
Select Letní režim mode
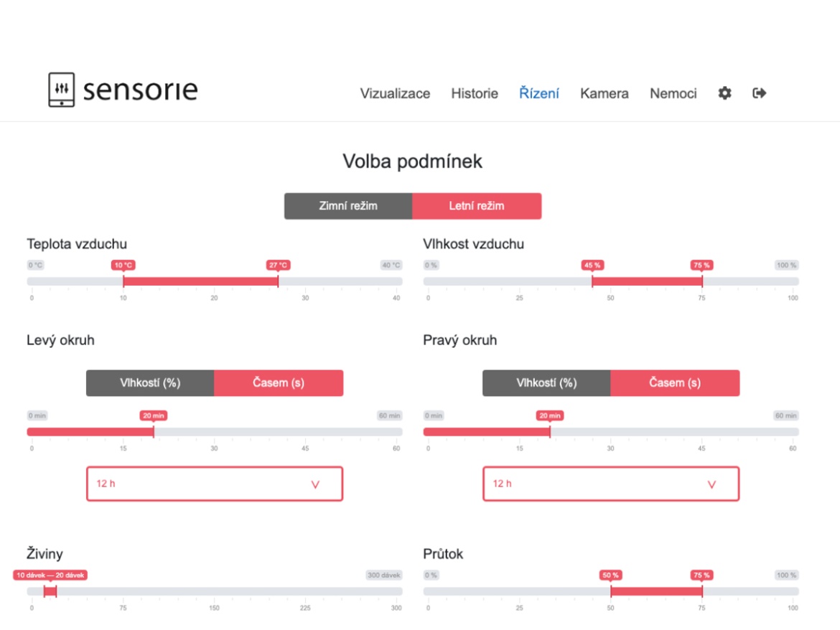coord(477,206)
